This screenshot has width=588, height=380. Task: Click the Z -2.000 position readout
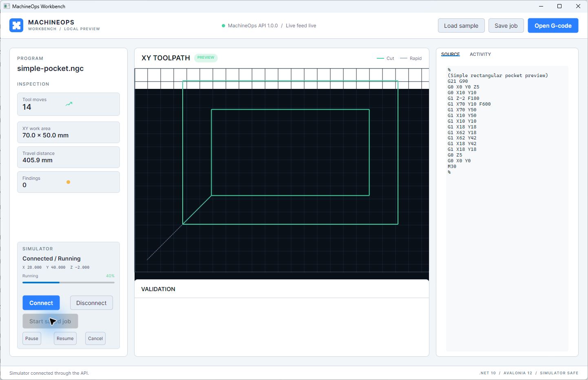80,267
